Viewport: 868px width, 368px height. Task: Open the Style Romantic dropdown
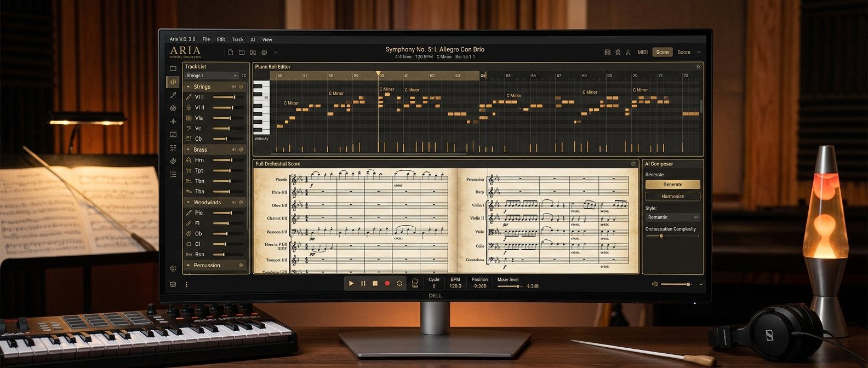[x=673, y=217]
